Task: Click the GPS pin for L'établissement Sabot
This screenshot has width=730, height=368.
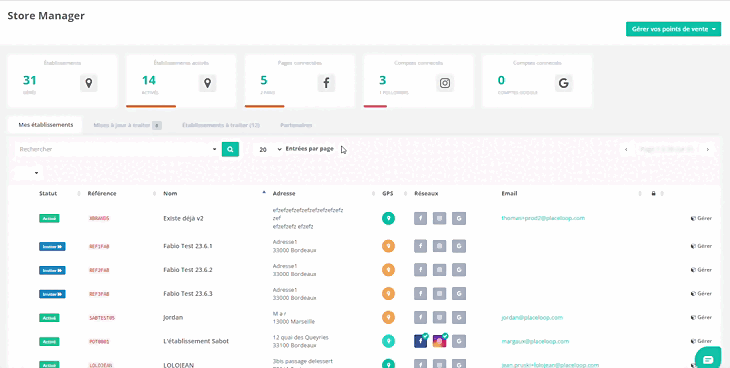Action: pyautogui.click(x=388, y=341)
